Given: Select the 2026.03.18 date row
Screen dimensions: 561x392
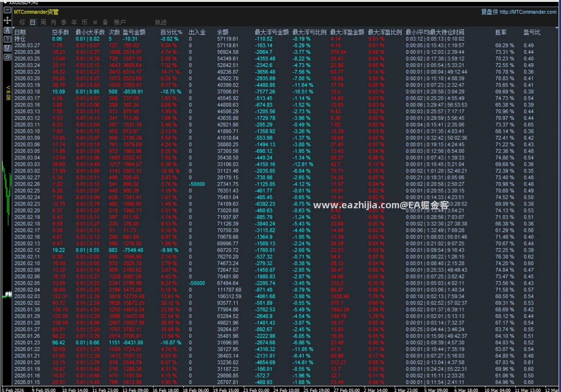Looking at the screenshot, I should 27,92.
